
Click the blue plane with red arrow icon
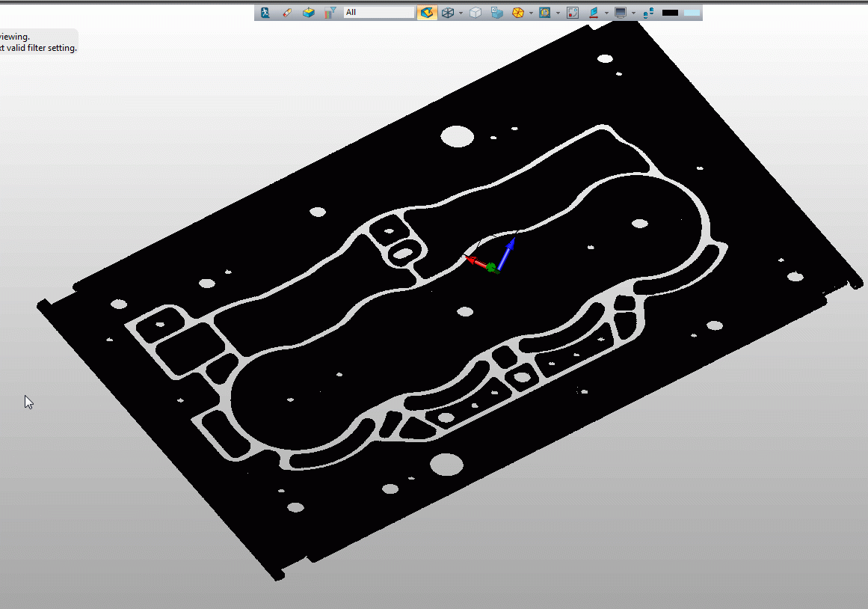[594, 12]
